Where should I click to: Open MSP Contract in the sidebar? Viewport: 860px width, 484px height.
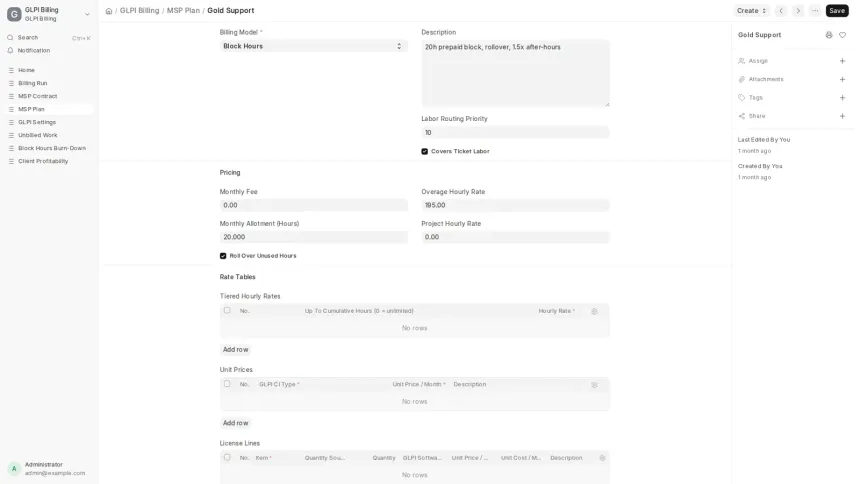(49, 96)
